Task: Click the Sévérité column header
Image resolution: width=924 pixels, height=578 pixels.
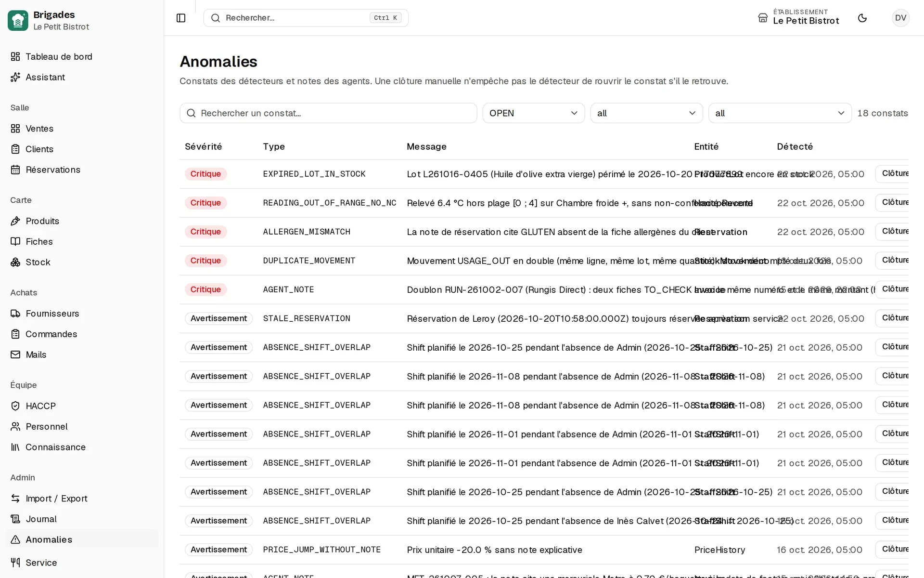Action: pos(204,146)
